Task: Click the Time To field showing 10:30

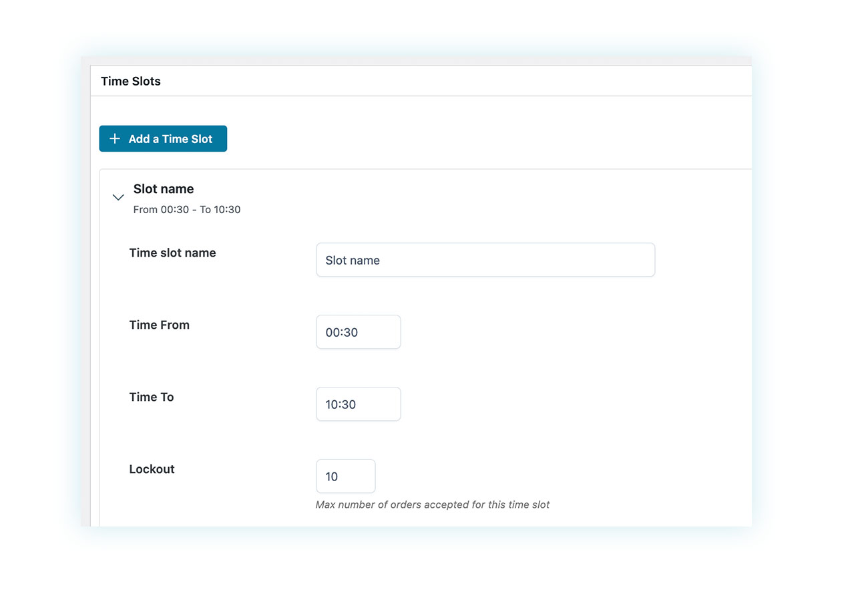Action: tap(358, 404)
